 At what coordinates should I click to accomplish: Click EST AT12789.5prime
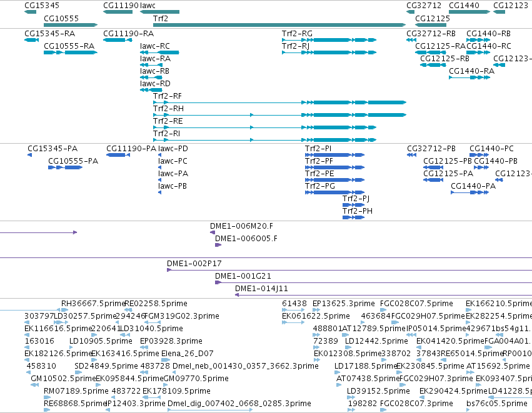[345, 335]
